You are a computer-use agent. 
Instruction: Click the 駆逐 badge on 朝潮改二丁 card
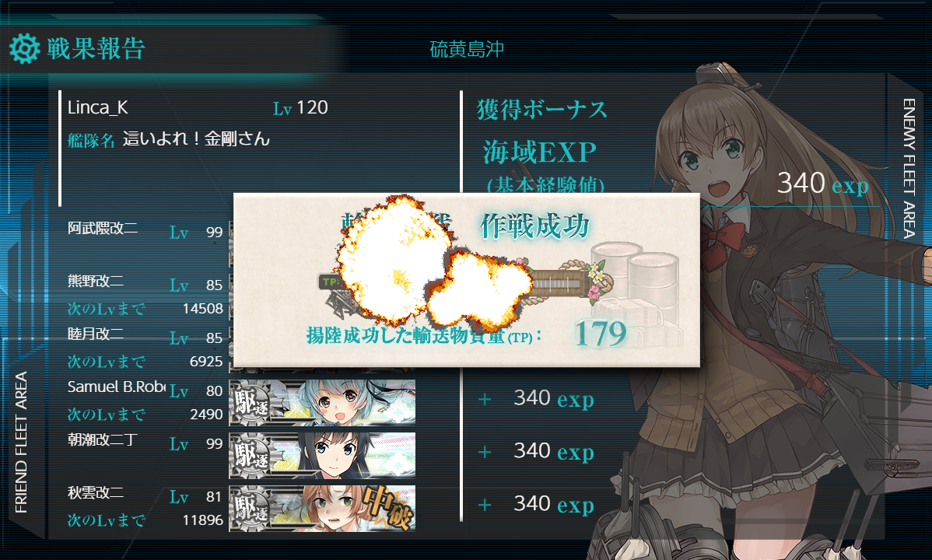tap(251, 456)
